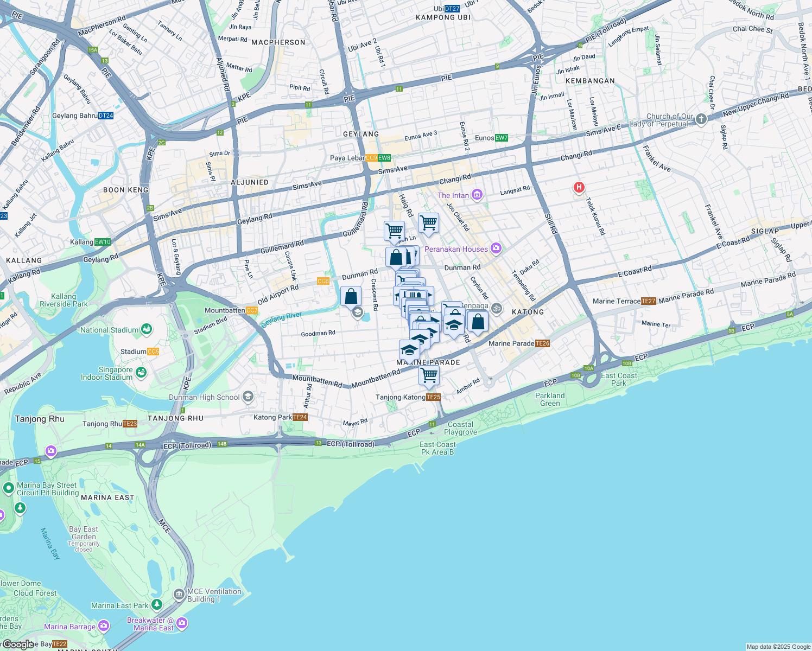Click the TE27 Marine Terrace station badge

coord(647,300)
